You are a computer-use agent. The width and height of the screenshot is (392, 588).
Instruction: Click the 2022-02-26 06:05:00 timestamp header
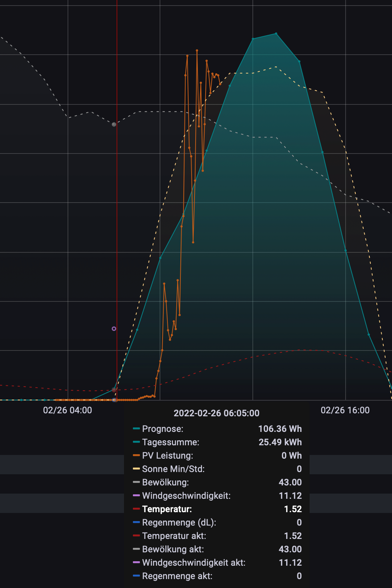[x=216, y=413]
